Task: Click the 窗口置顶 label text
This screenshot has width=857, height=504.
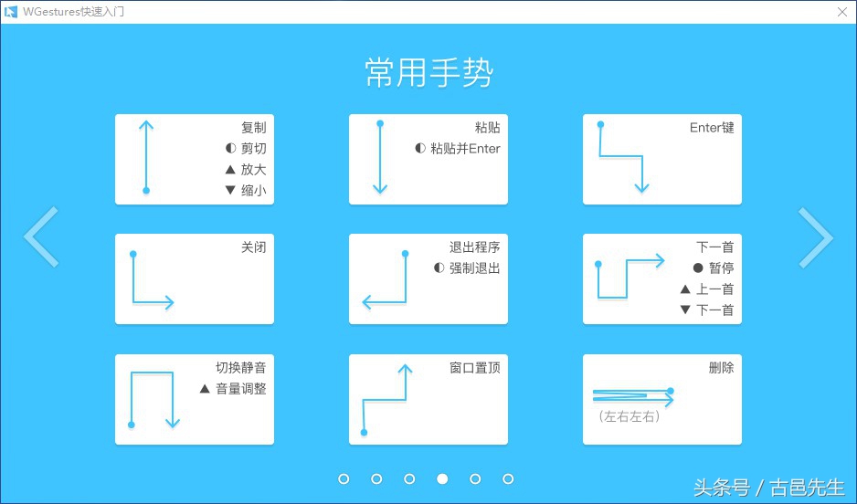Action: (475, 367)
